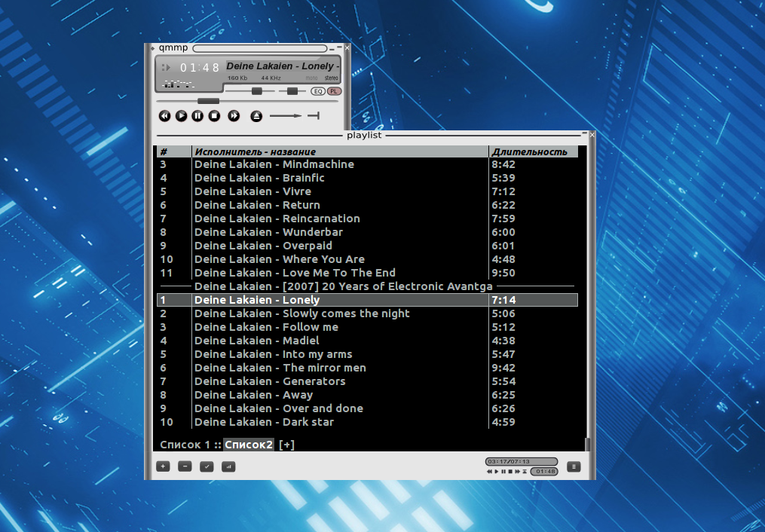The width and height of the screenshot is (765, 532).
Task: Click the plus add-files button in playlist footer
Action: point(163,466)
